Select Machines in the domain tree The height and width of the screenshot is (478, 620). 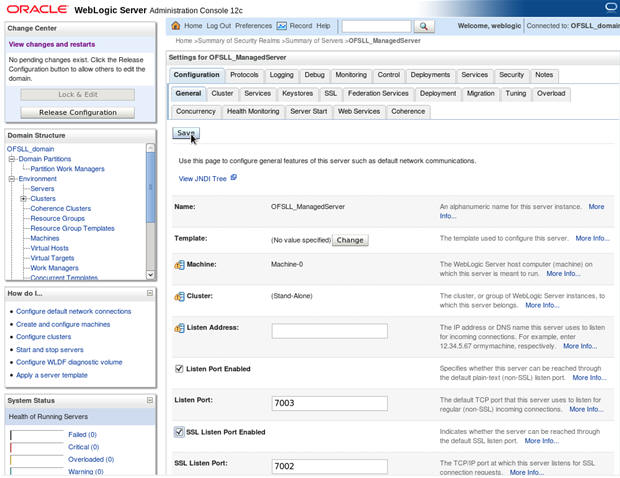coord(45,238)
